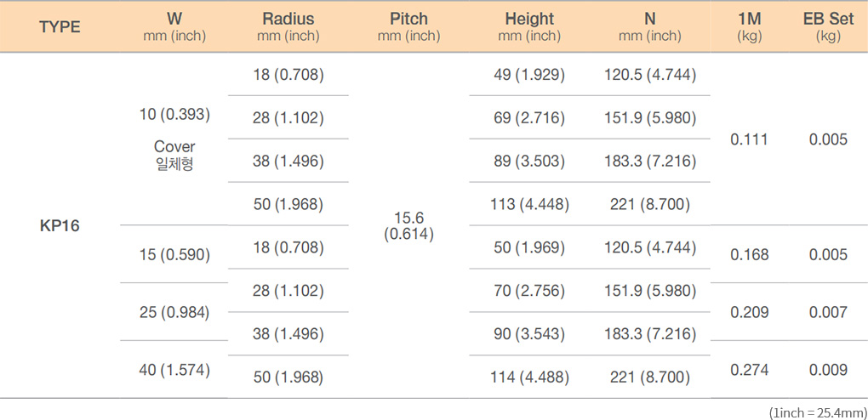Viewport: 868px width, 420px height.
Task: Click the EB Set column header
Action: coord(829,26)
